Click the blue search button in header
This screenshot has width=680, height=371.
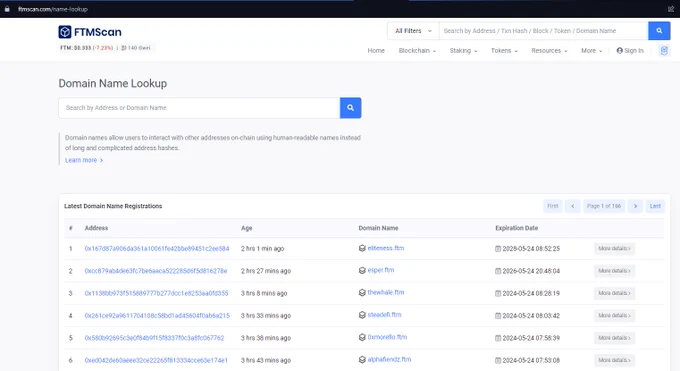(x=659, y=31)
